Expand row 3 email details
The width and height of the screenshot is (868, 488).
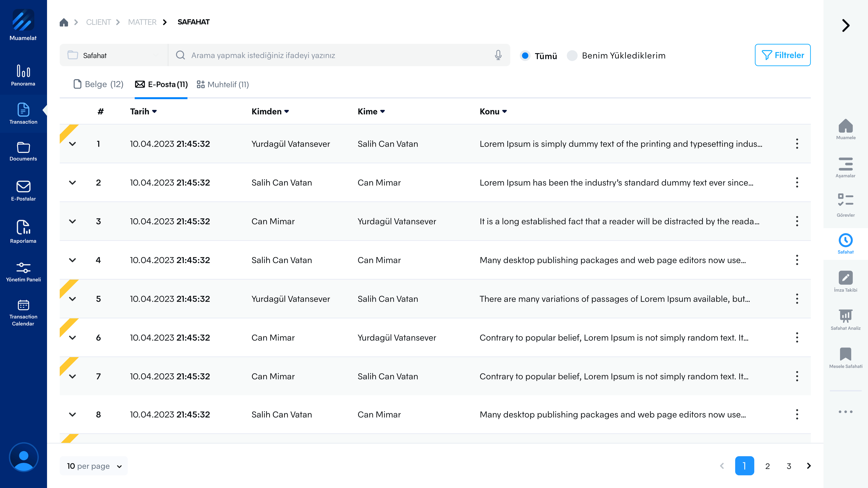pos(72,222)
